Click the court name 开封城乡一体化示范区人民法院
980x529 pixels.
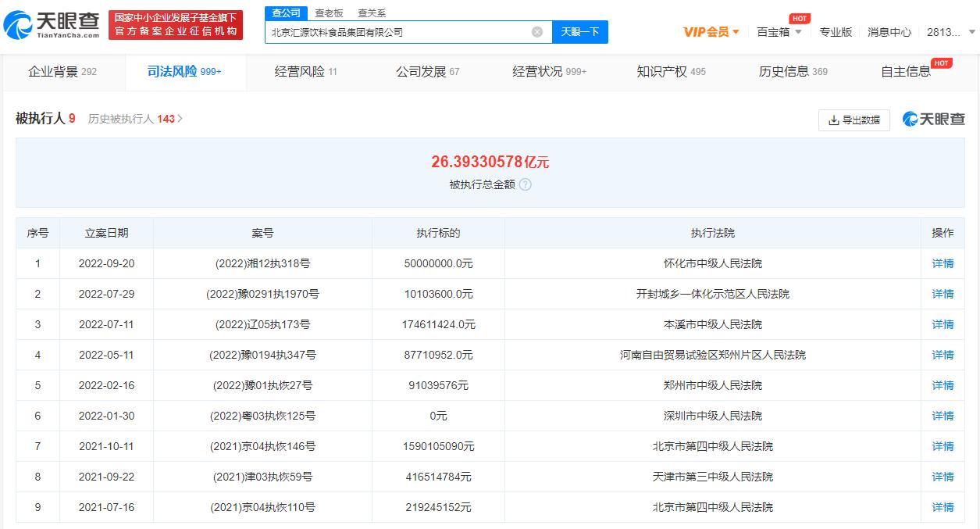(x=713, y=294)
